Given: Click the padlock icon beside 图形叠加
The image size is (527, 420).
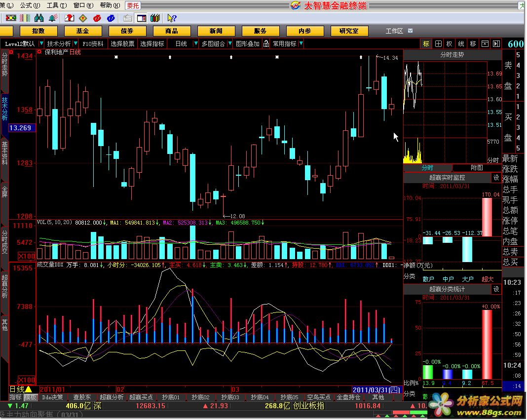Looking at the screenshot, I should 266,44.
